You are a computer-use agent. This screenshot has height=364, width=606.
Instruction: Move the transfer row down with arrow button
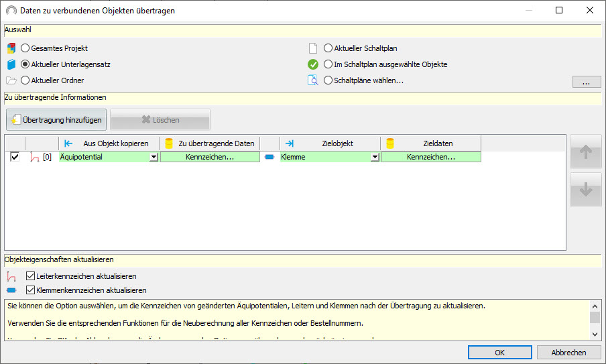coord(585,190)
